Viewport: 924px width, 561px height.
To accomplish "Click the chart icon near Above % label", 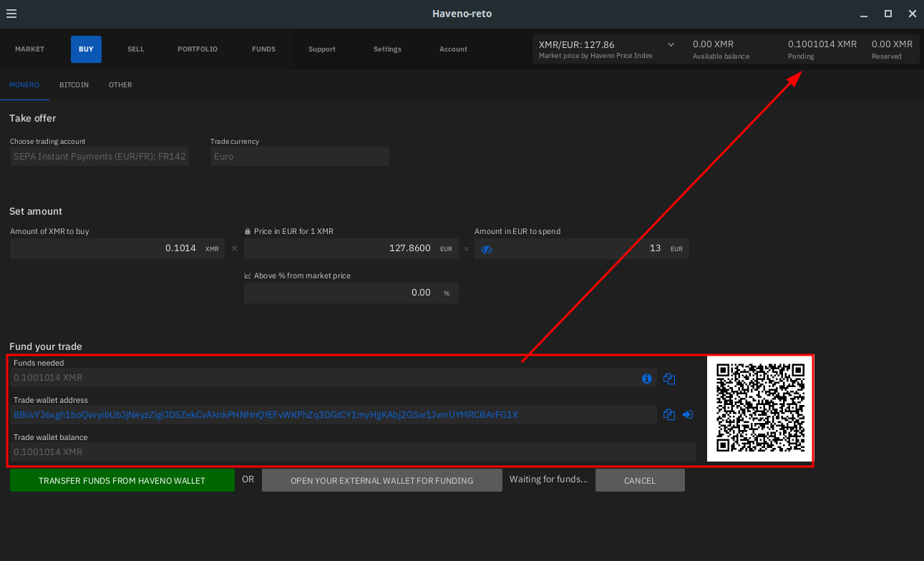I will coord(248,276).
